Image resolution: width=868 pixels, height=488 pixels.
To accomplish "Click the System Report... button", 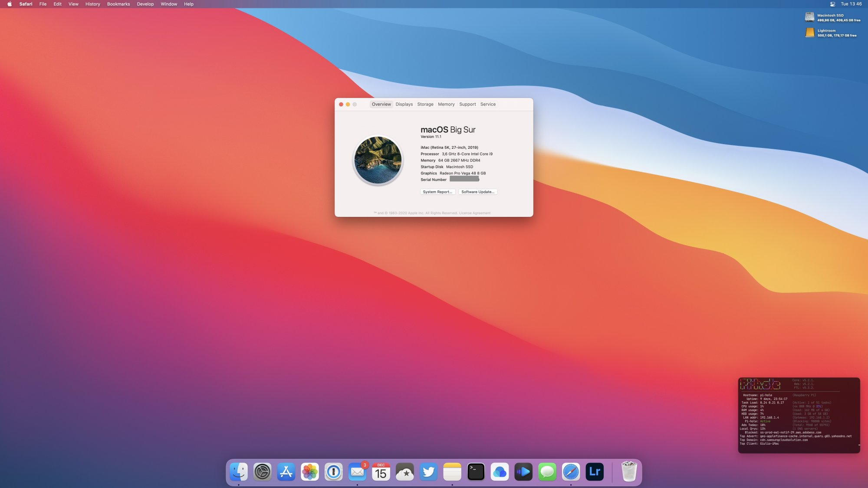I will point(437,192).
